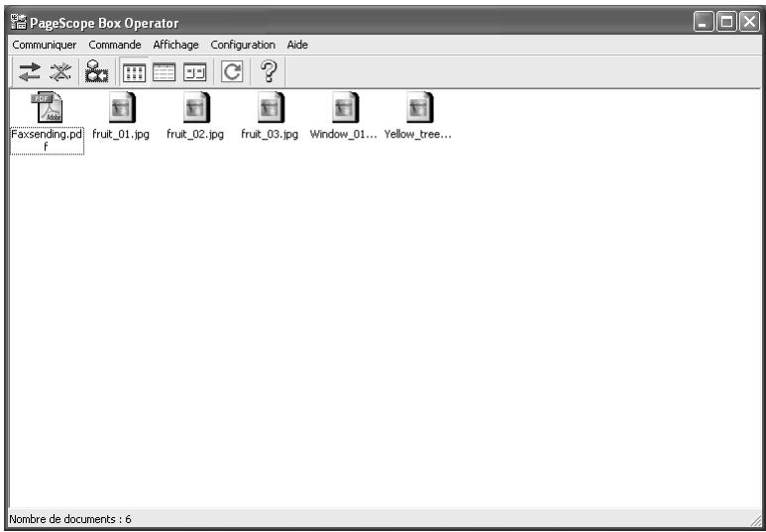Click the window resize grip corner

pos(755,520)
